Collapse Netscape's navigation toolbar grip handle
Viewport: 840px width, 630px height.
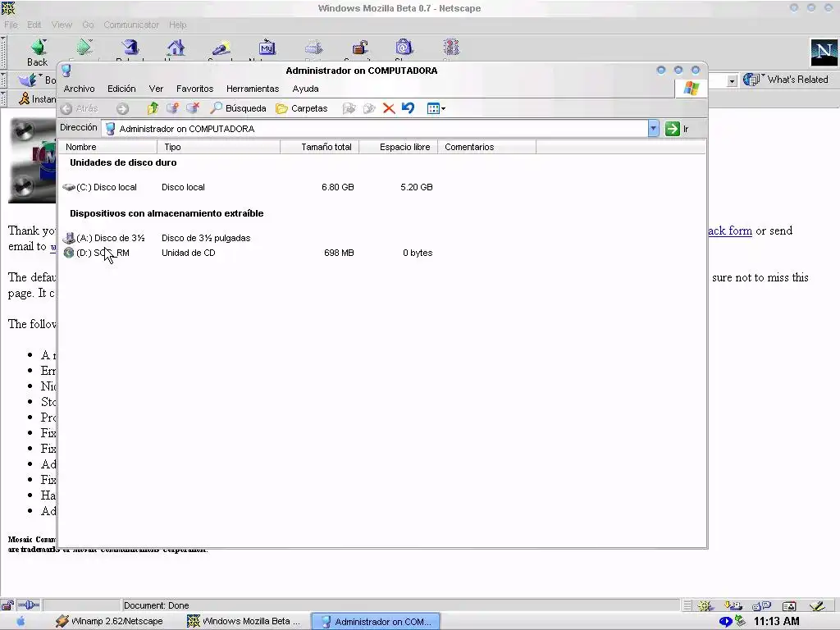(x=3, y=52)
